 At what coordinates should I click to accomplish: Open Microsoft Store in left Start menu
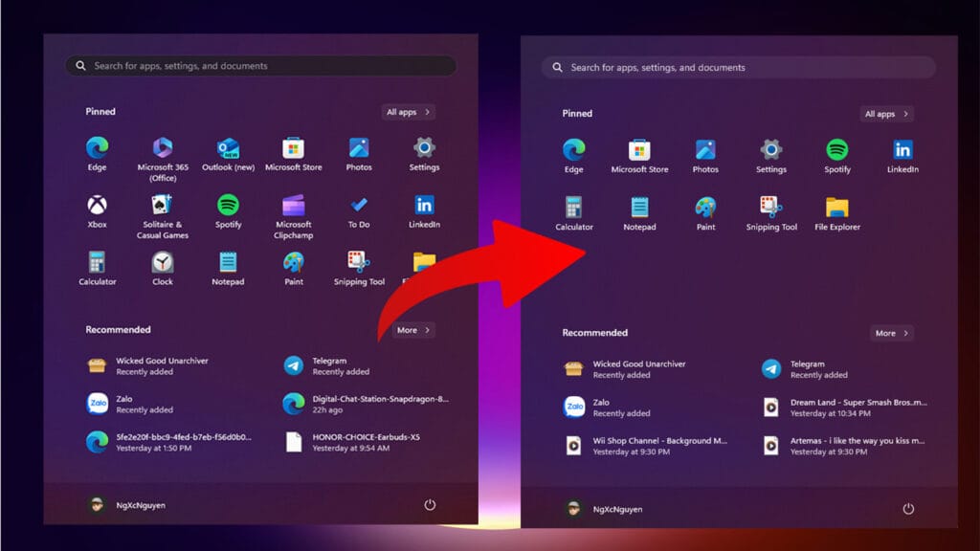point(293,154)
